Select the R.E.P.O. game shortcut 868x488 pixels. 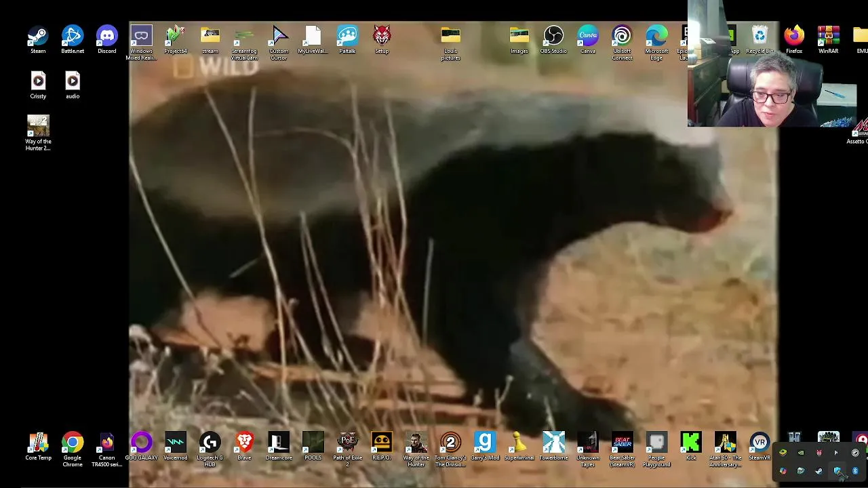382,446
